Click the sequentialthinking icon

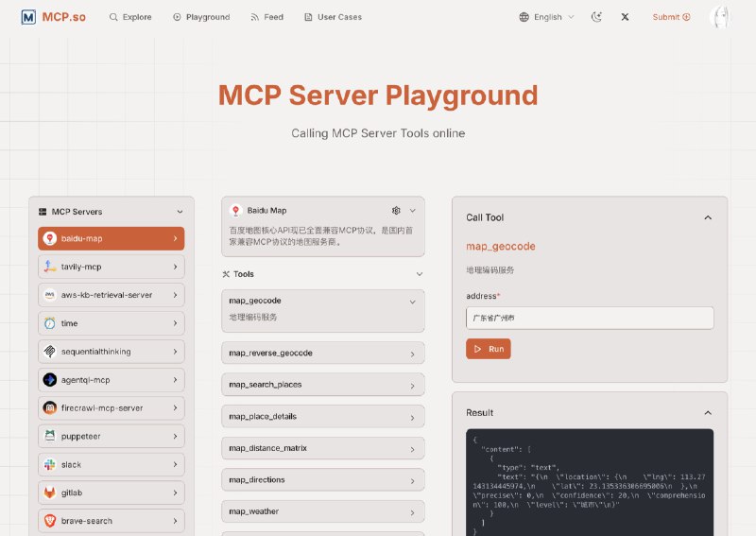50,352
